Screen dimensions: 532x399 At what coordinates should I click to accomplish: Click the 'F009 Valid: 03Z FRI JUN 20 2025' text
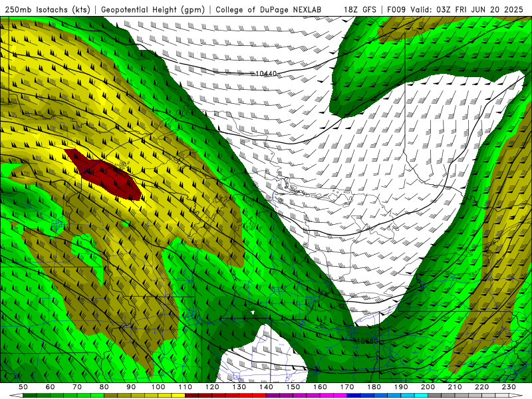pos(455,10)
